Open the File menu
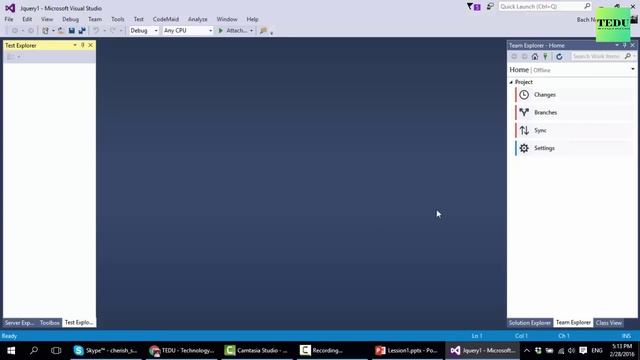Viewport: 640px width, 360px height. 9,19
